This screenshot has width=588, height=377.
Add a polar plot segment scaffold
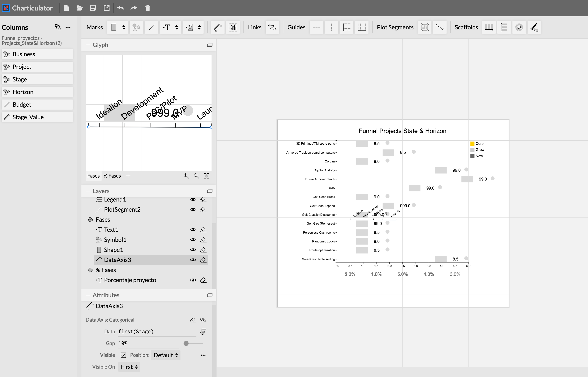519,27
